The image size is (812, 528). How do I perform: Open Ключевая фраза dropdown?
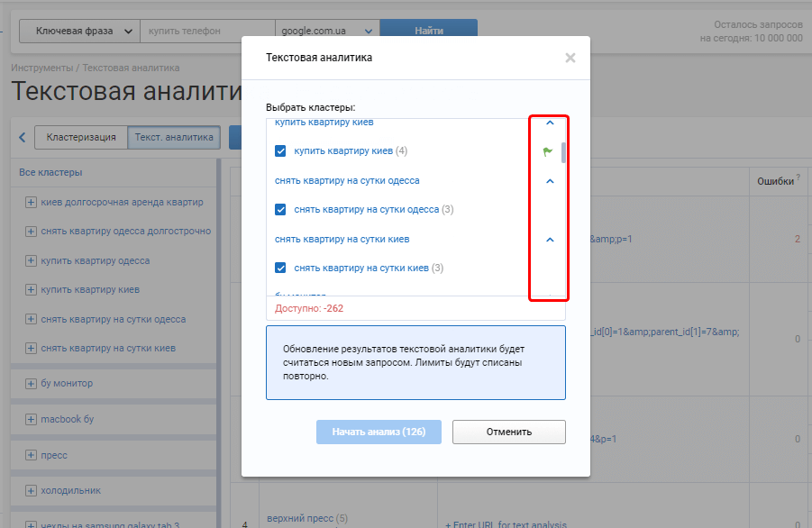pos(79,31)
